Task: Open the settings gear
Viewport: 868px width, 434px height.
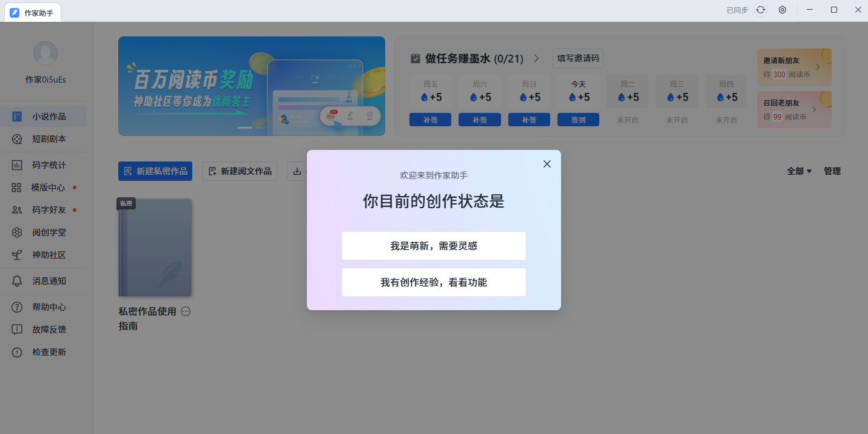Action: coord(782,10)
